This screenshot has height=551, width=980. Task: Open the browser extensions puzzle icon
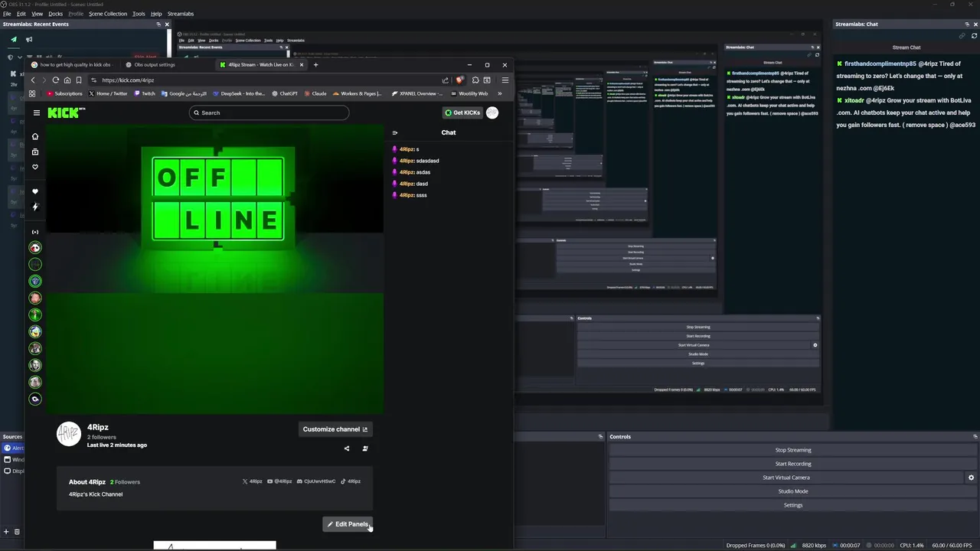(475, 80)
